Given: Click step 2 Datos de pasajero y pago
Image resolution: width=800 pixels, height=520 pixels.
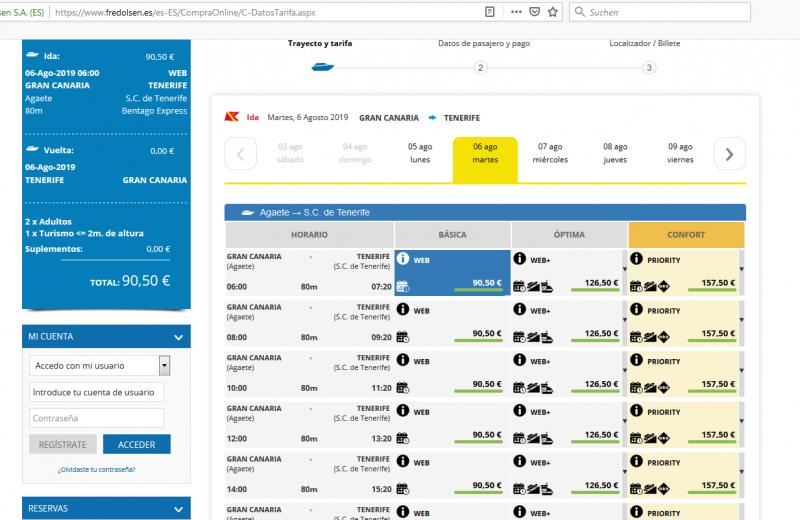Looking at the screenshot, I should 481,67.
